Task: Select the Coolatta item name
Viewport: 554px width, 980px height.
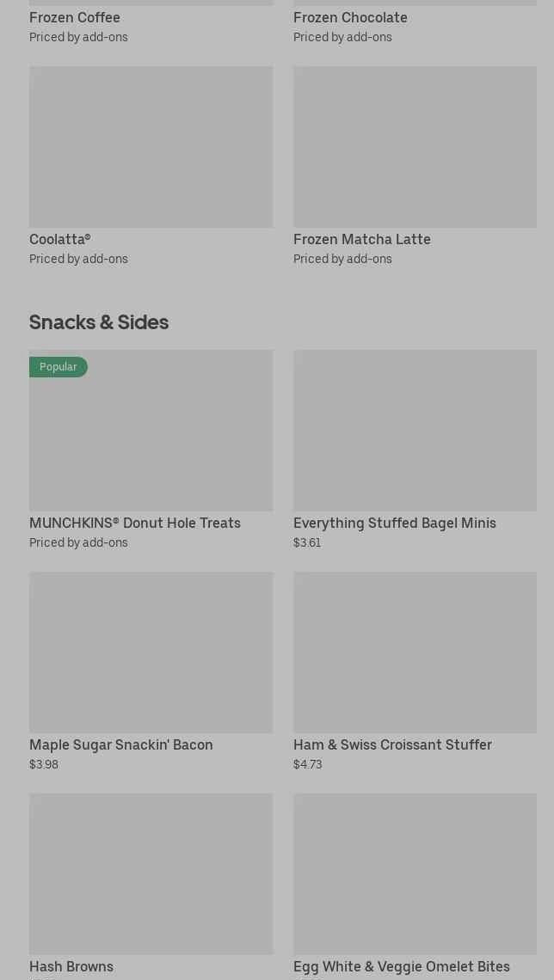Action: tap(59, 239)
